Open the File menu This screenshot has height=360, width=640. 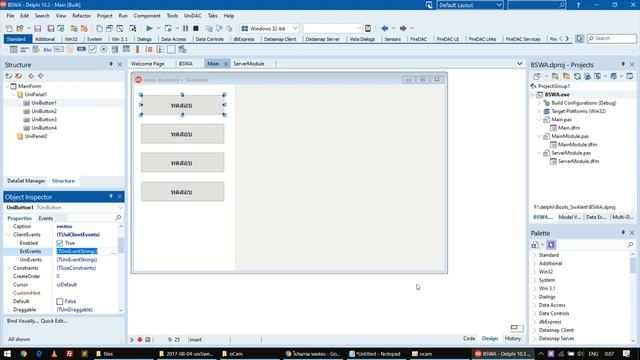(10, 16)
